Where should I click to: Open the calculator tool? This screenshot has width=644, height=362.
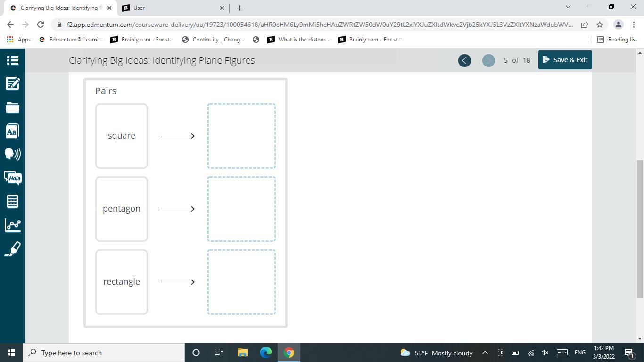(x=12, y=202)
